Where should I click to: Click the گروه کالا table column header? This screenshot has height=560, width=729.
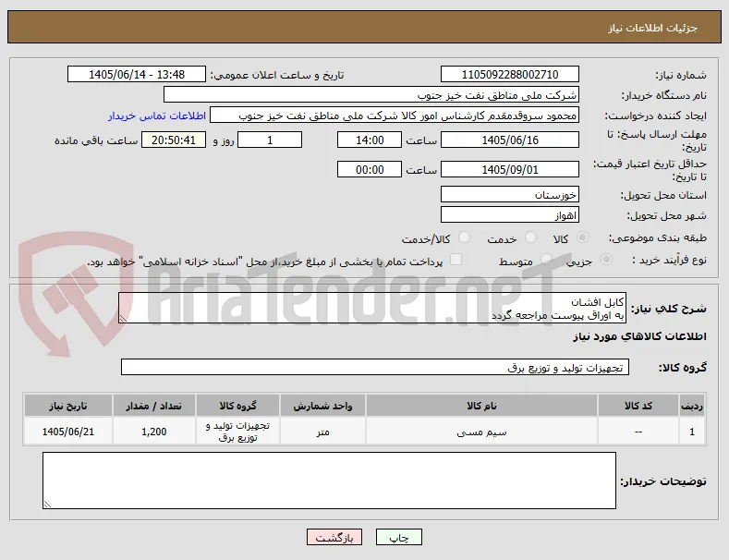point(237,406)
